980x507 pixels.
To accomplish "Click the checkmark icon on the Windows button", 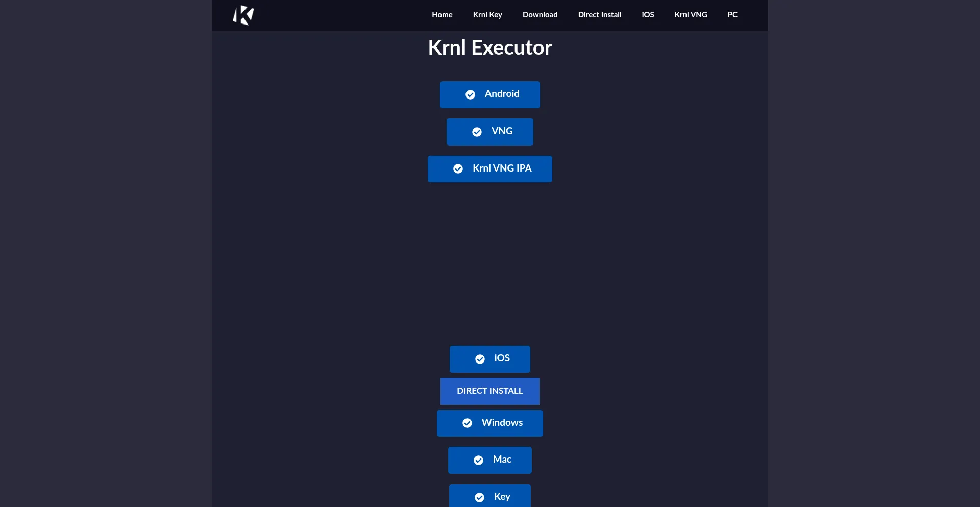I will (x=467, y=423).
